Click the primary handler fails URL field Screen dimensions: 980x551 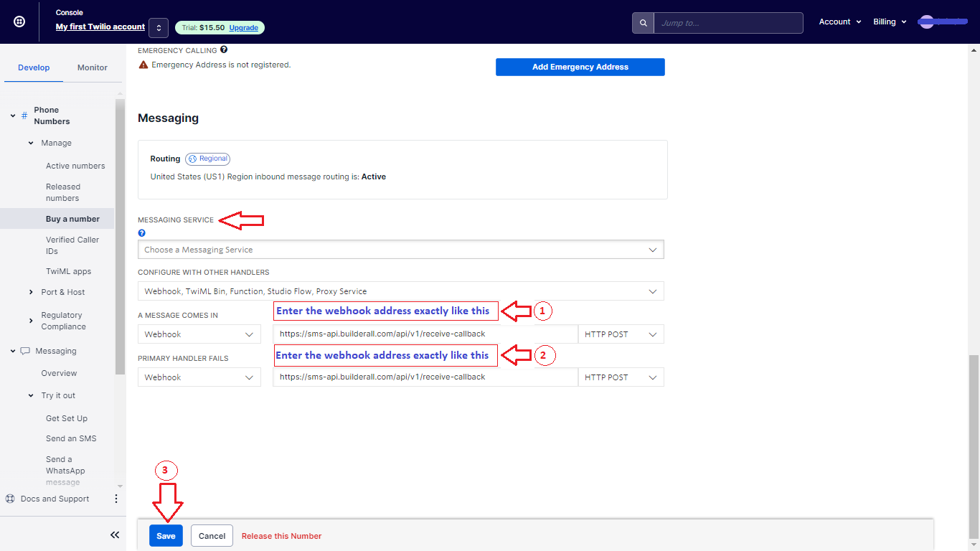[x=425, y=377]
